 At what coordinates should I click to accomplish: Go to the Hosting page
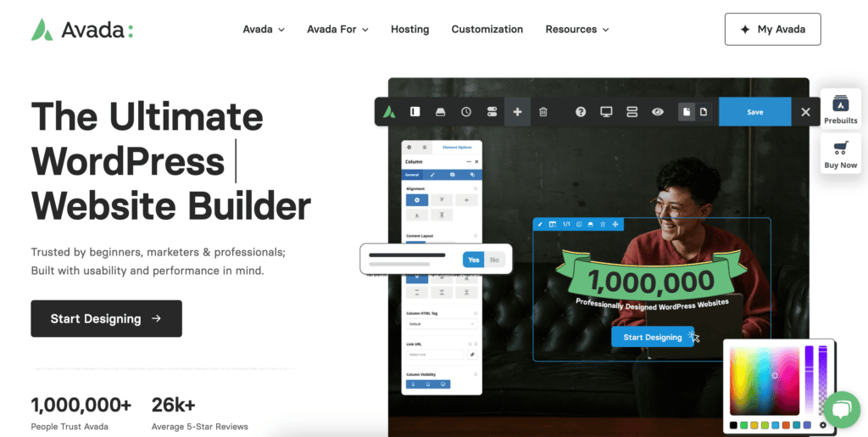click(x=409, y=30)
